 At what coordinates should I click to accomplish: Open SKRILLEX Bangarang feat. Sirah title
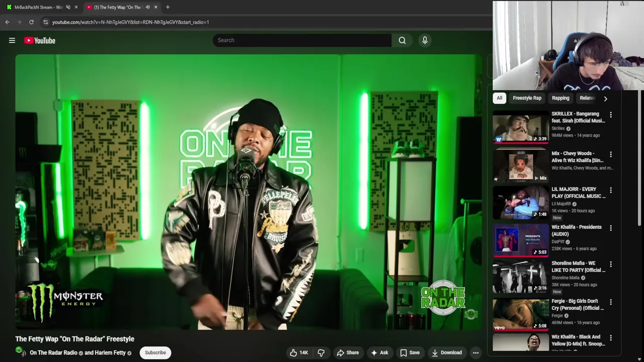click(x=578, y=117)
